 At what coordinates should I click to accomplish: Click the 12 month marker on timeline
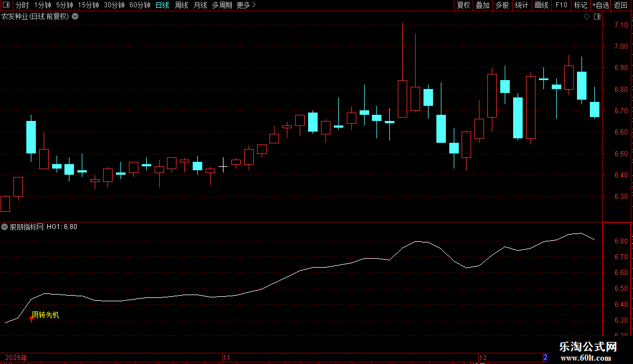pyautogui.click(x=483, y=357)
